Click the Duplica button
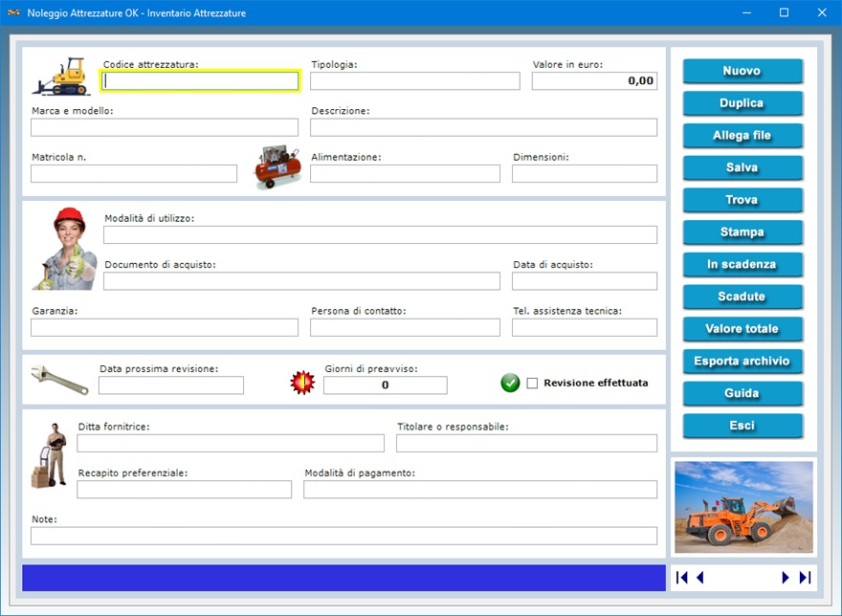The width and height of the screenshot is (842, 616). click(x=742, y=103)
